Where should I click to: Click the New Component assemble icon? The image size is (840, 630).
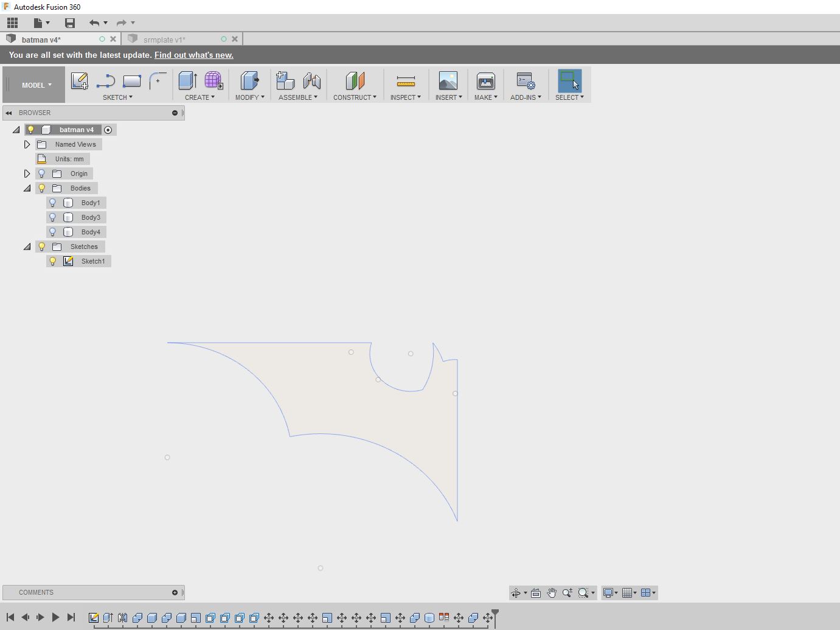pos(285,81)
